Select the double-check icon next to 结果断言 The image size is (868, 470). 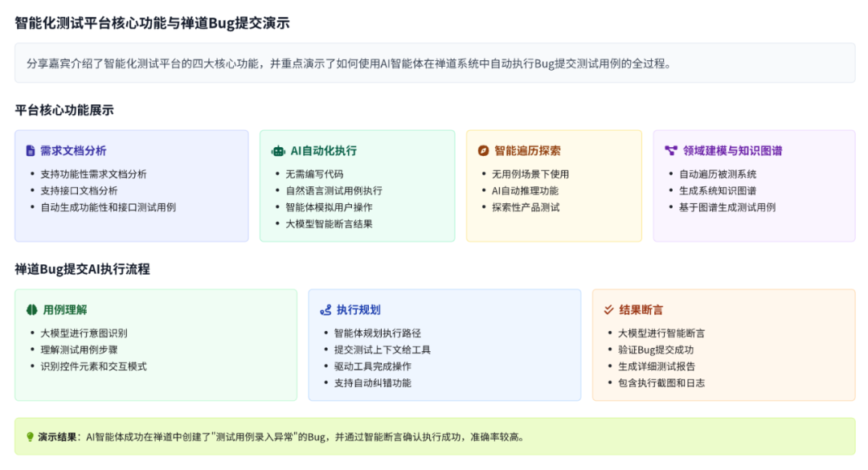pyautogui.click(x=609, y=309)
